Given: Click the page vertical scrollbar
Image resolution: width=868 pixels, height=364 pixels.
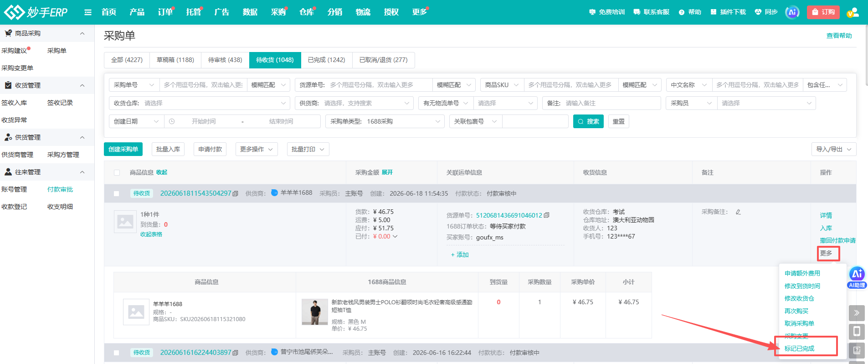Looking at the screenshot, I should 866,55.
